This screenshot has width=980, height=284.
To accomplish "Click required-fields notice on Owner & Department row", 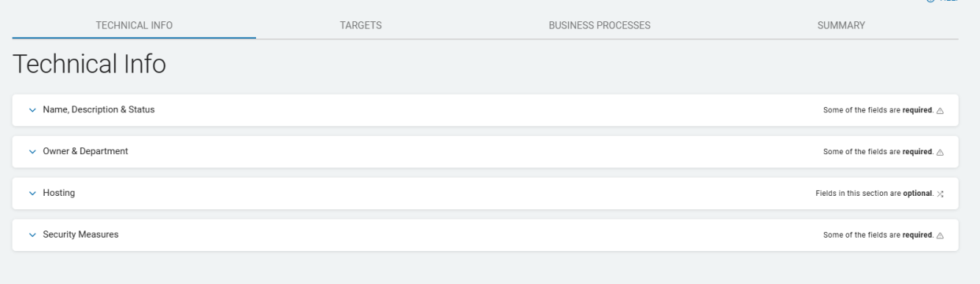I will click(878, 152).
